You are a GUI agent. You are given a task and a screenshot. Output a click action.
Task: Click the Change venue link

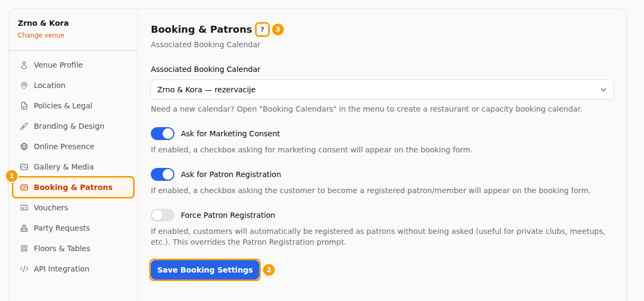pyautogui.click(x=41, y=35)
